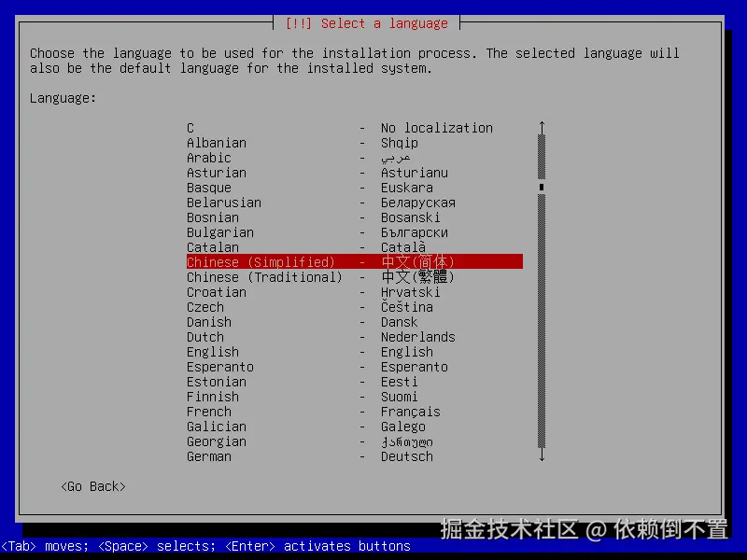
Task: Select French - Français
Action: (x=355, y=412)
